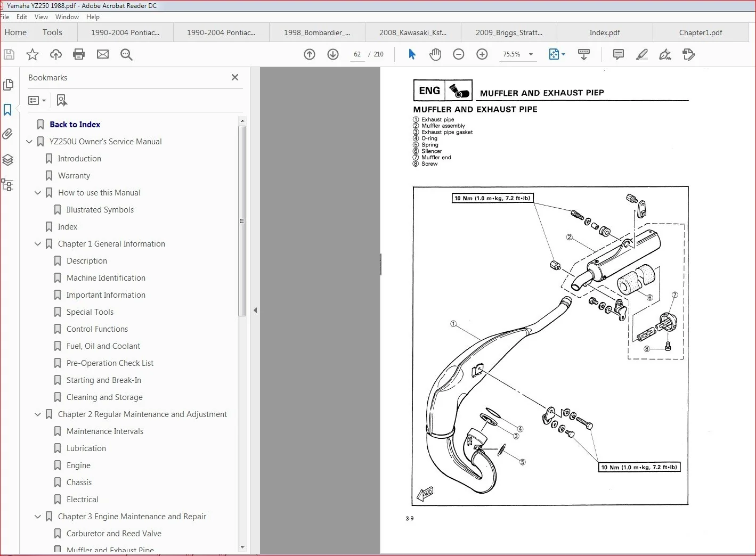Viewport: 756px width, 556px height.
Task: Click bookmarks panel scrollbar up arrow
Action: pyautogui.click(x=242, y=121)
